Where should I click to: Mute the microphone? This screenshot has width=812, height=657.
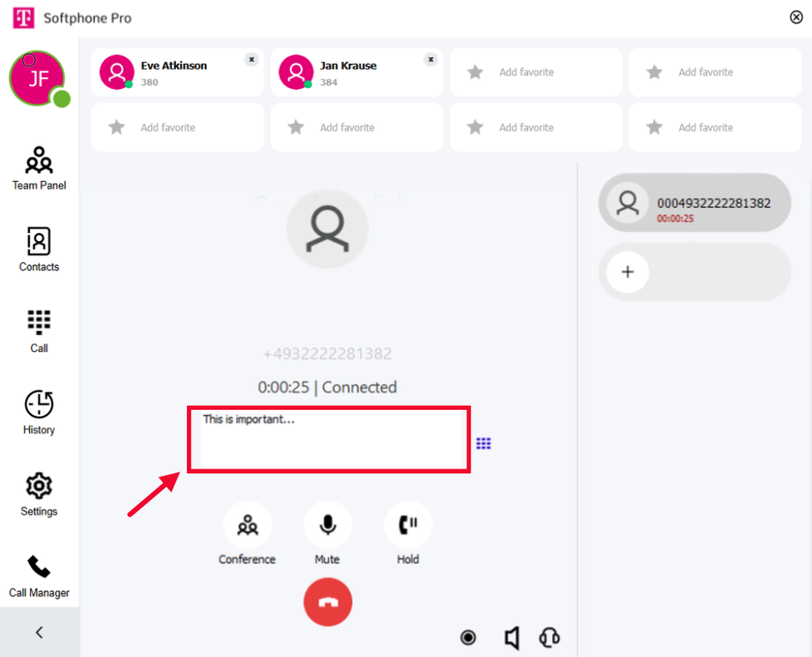click(x=327, y=534)
